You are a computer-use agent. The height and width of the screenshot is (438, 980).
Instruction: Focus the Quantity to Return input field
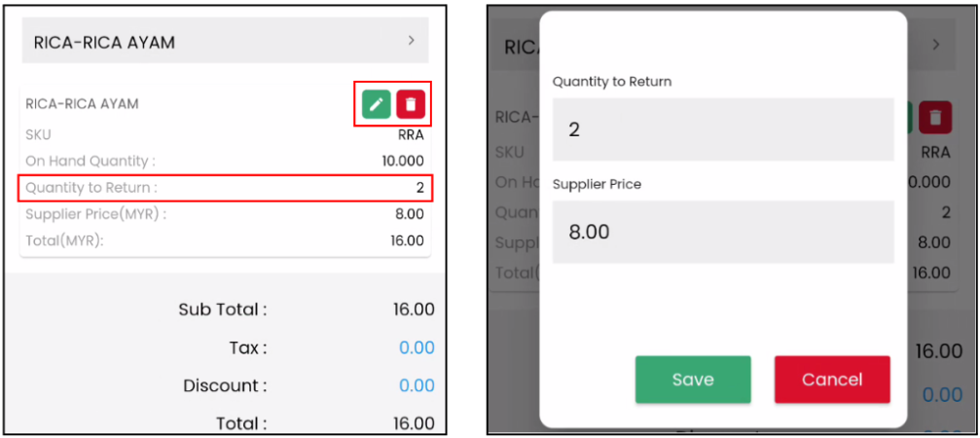point(722,129)
